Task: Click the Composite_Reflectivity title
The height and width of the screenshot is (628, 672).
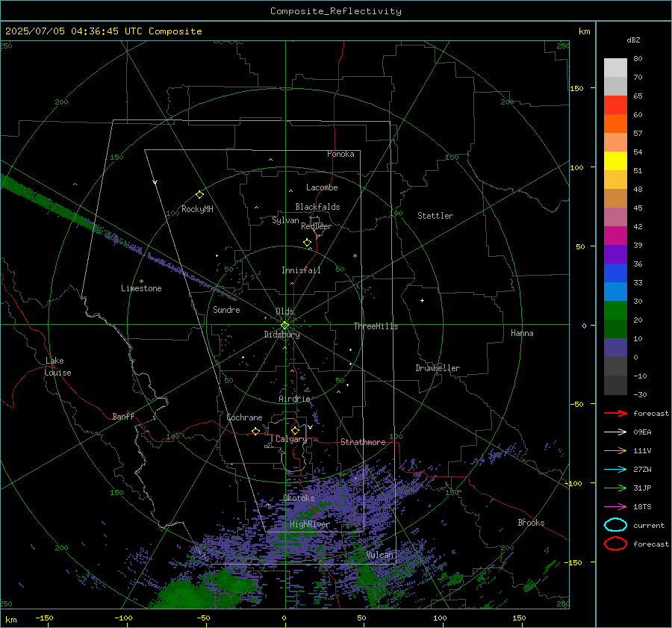Action: tap(335, 11)
